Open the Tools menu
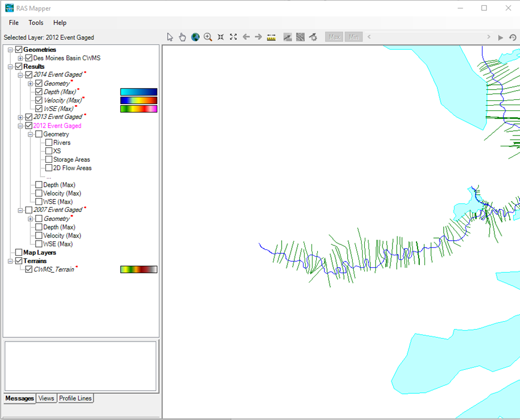This screenshot has width=520, height=420. pyautogui.click(x=36, y=22)
